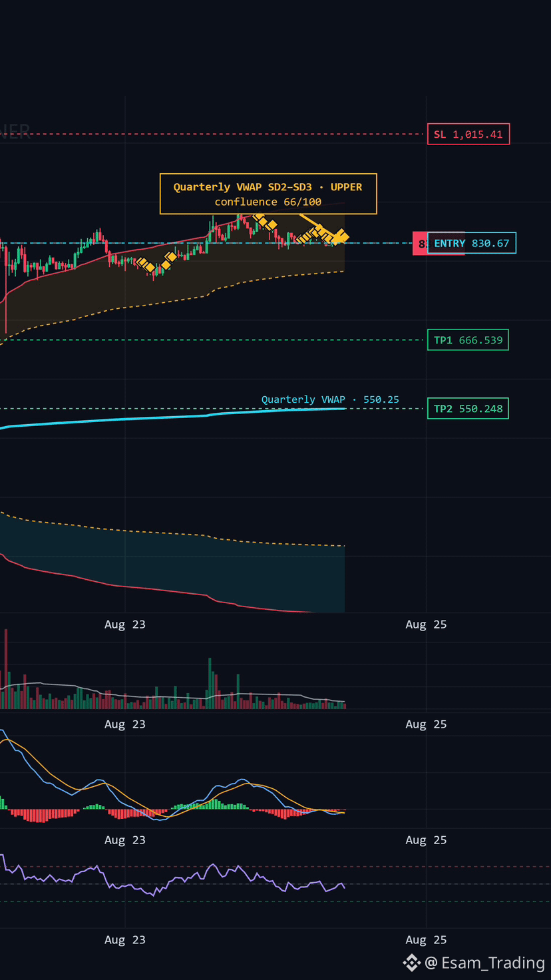The width and height of the screenshot is (551, 980).
Task: Click Aug 23 below the MACD panel
Action: click(125, 840)
